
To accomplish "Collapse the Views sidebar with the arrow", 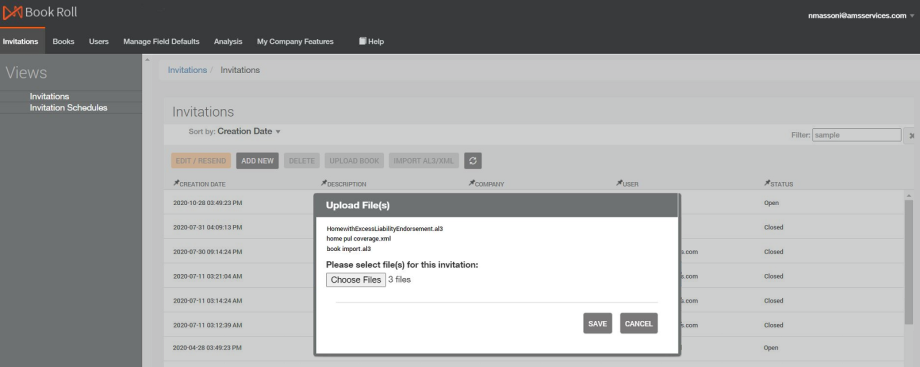I will tap(147, 60).
